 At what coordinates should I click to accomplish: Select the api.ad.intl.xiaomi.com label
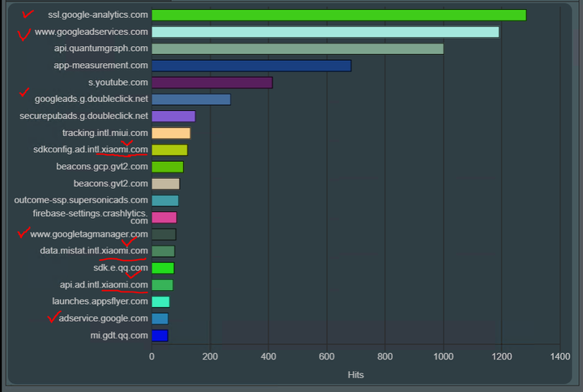pyautogui.click(x=104, y=284)
